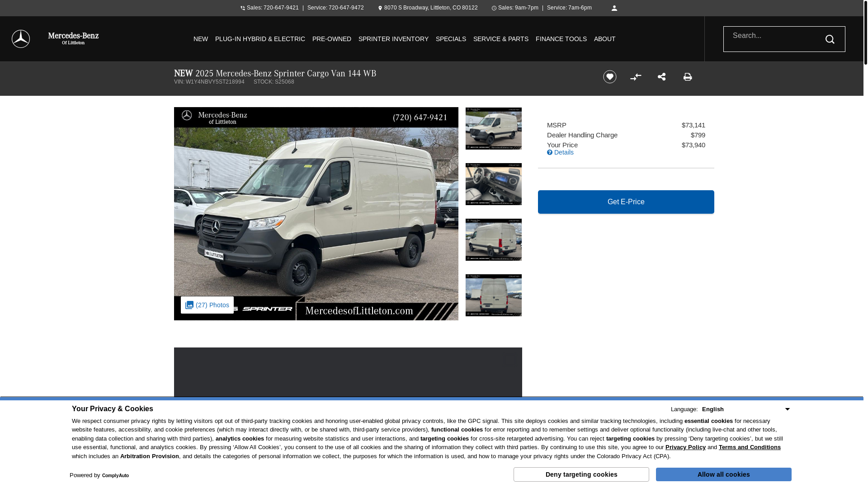Screen dimensions: 868x488
Task: Open the user account icon
Action: click(614, 8)
